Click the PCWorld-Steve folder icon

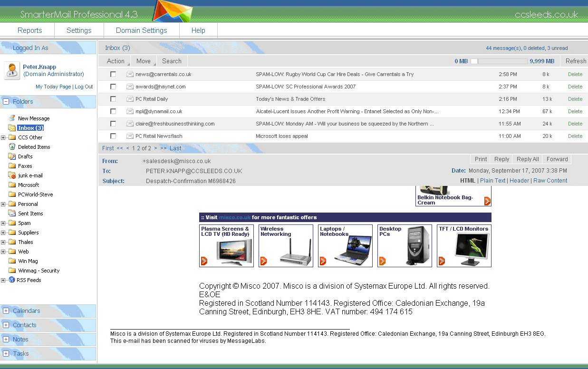pos(12,194)
